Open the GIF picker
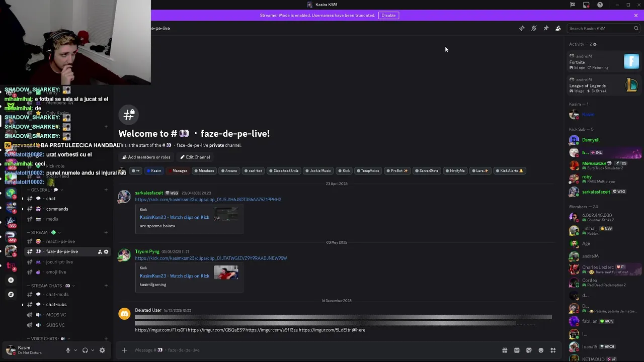The image size is (644, 362). tap(517, 350)
